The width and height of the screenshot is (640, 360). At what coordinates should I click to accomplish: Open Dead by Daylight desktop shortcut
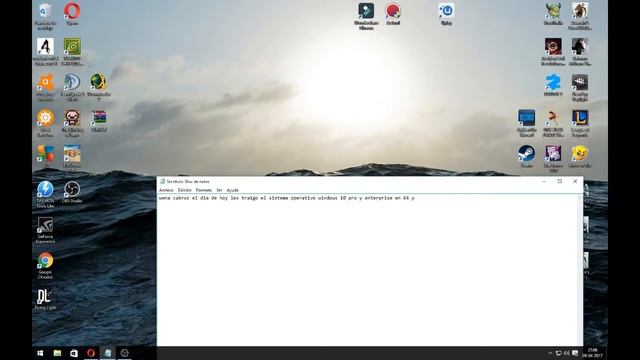click(x=580, y=87)
